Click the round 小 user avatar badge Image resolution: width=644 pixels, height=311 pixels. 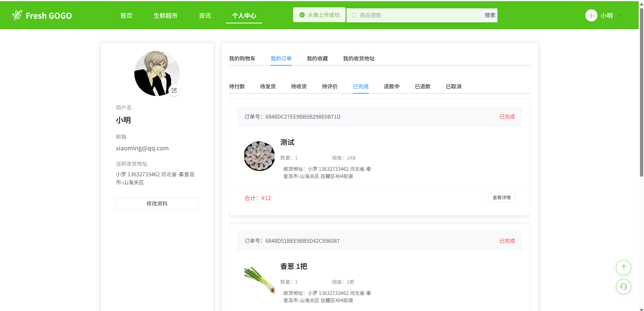(591, 16)
